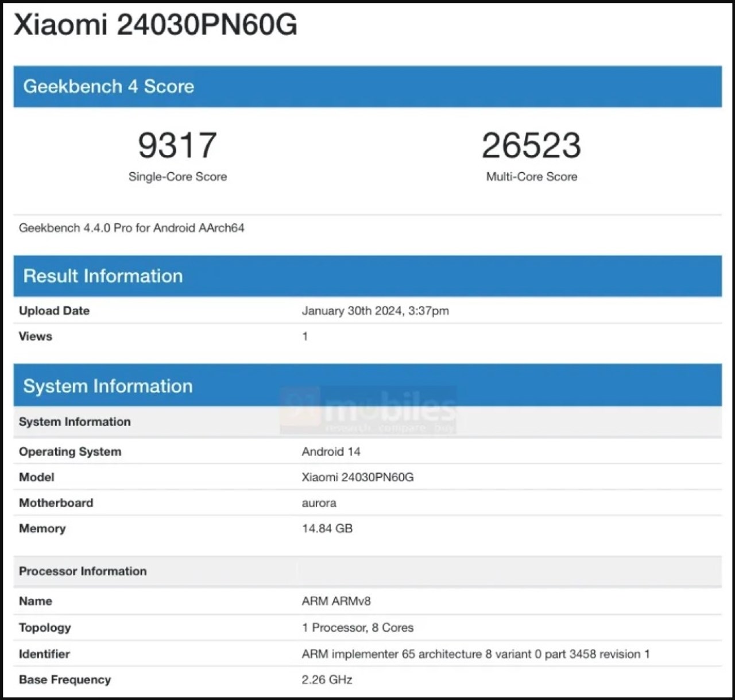Click the ARM Identifier details row

pyautogui.click(x=475, y=653)
